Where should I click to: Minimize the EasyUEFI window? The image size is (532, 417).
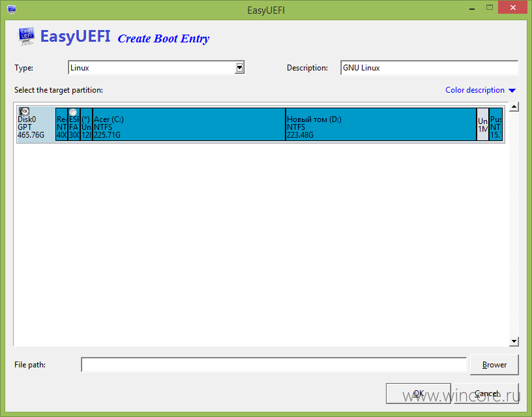tap(471, 8)
